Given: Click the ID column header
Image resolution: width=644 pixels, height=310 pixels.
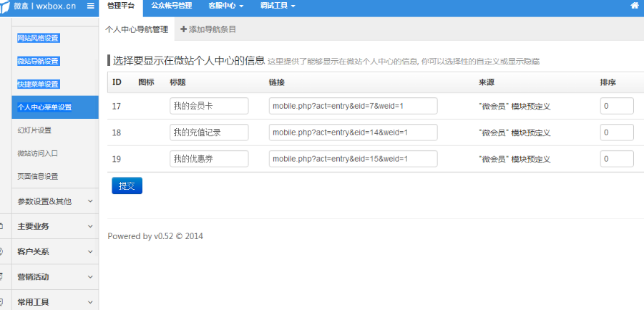Looking at the screenshot, I should tap(117, 82).
